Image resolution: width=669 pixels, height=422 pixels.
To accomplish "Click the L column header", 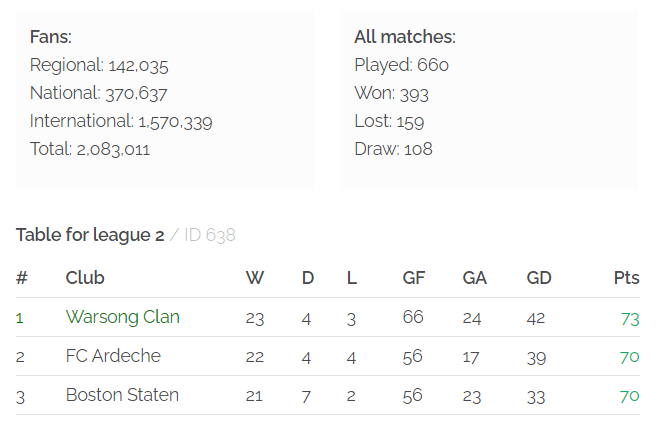I will click(x=351, y=278).
